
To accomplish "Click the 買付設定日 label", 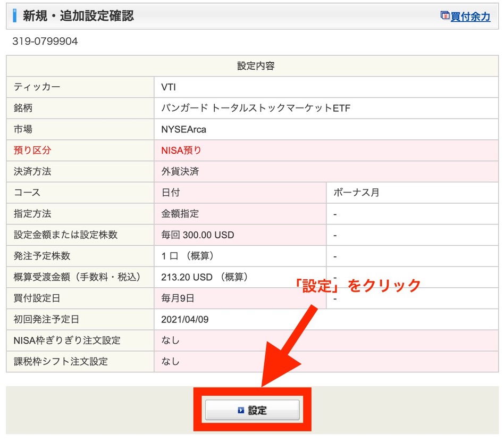I will (x=37, y=298).
